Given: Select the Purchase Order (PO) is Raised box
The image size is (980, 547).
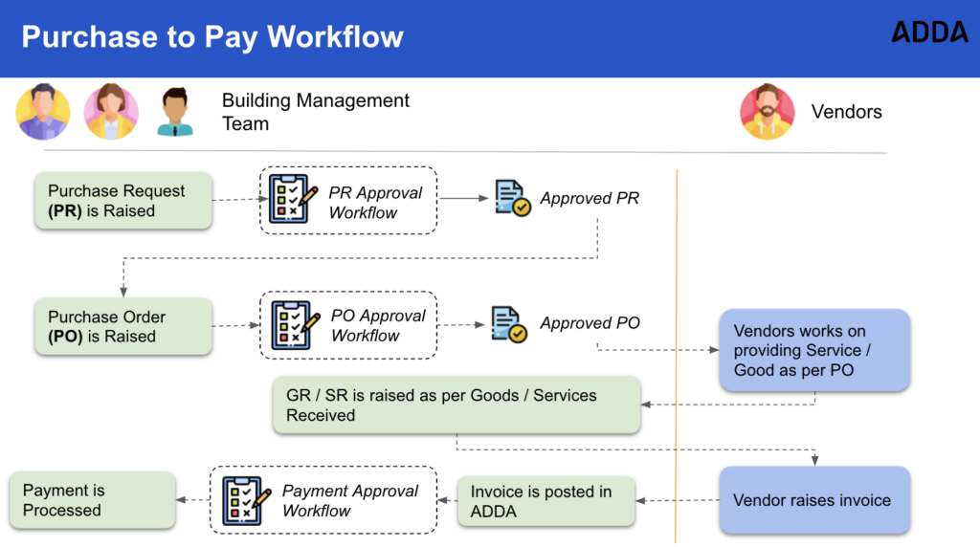Looking at the screenshot, I should click(123, 326).
